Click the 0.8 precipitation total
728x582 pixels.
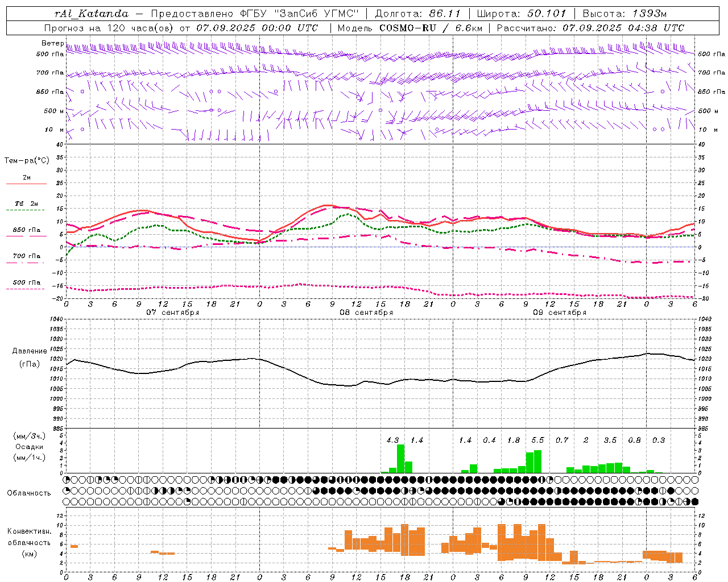(x=634, y=440)
